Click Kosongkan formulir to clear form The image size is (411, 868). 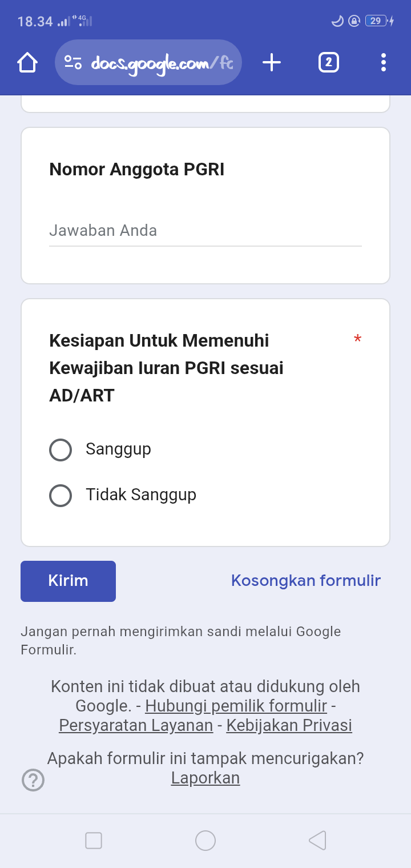click(305, 581)
